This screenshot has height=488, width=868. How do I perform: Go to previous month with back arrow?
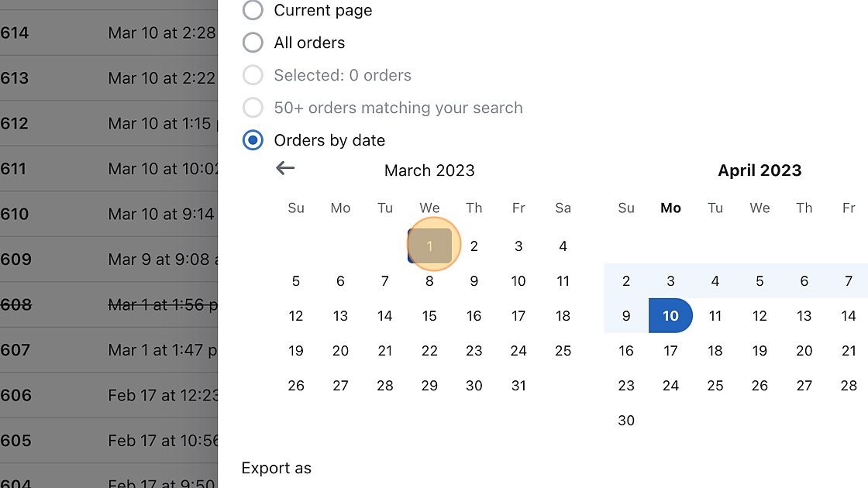[x=285, y=168]
